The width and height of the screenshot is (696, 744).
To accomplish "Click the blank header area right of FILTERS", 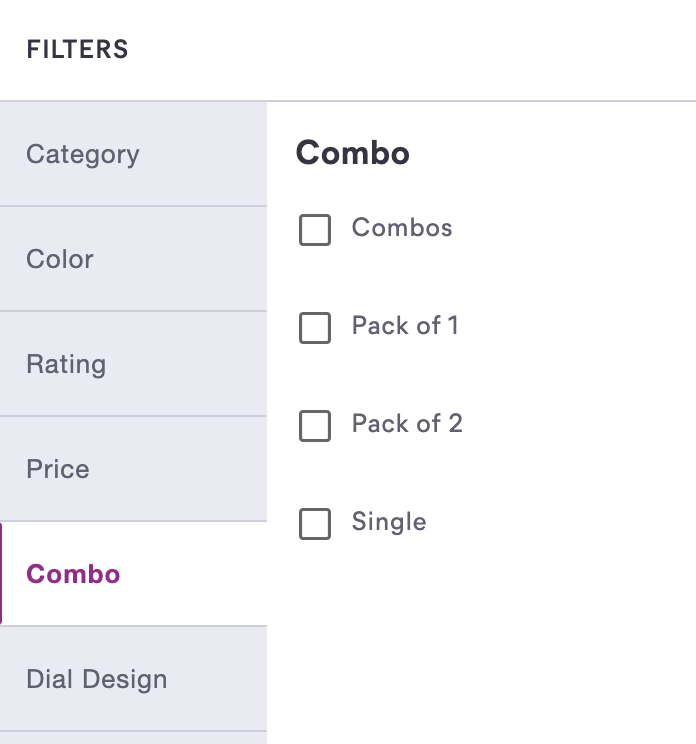I will 420,49.
